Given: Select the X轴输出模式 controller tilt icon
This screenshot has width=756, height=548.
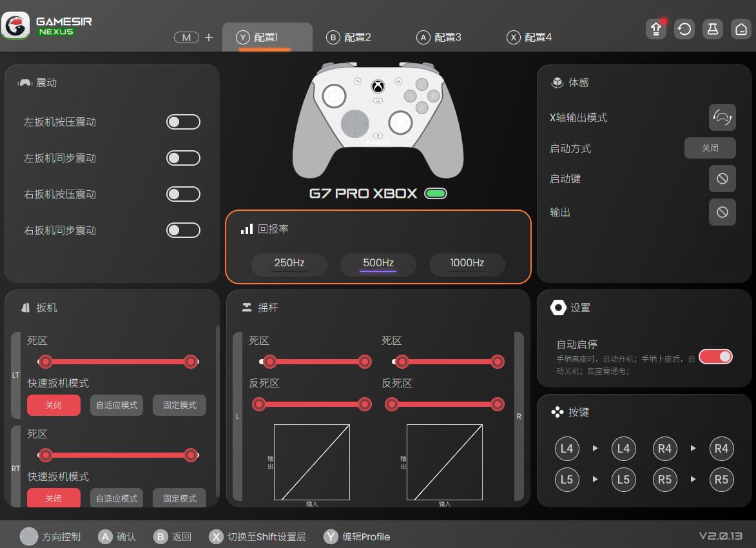Looking at the screenshot, I should click(722, 117).
